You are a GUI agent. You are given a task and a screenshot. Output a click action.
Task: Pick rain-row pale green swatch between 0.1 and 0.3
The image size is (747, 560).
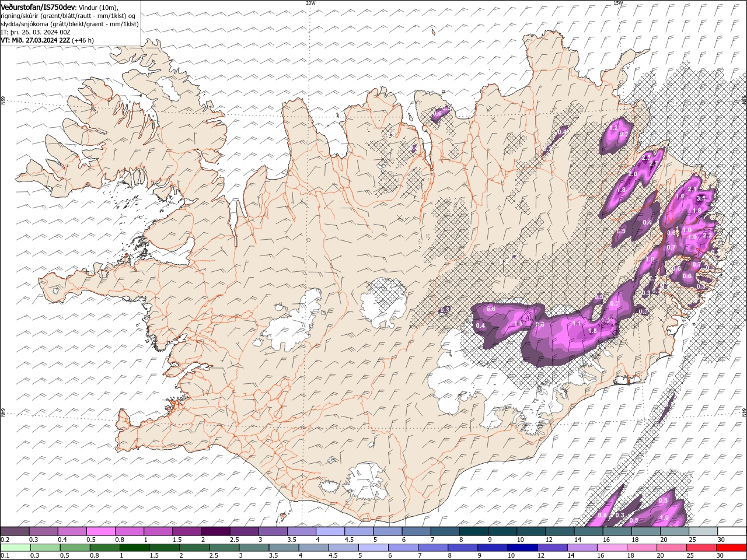click(x=15, y=548)
